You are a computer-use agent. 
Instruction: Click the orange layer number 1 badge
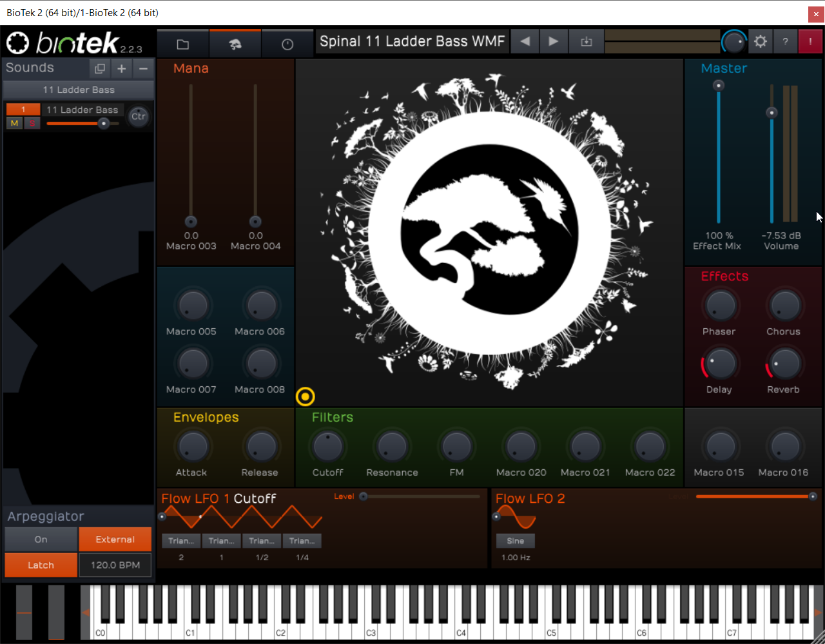click(x=23, y=110)
